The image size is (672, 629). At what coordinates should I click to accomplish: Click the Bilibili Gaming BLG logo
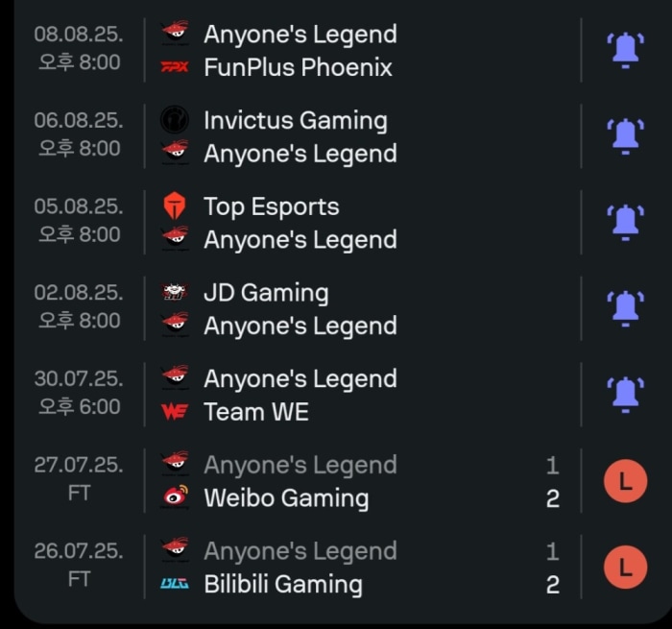tap(175, 584)
